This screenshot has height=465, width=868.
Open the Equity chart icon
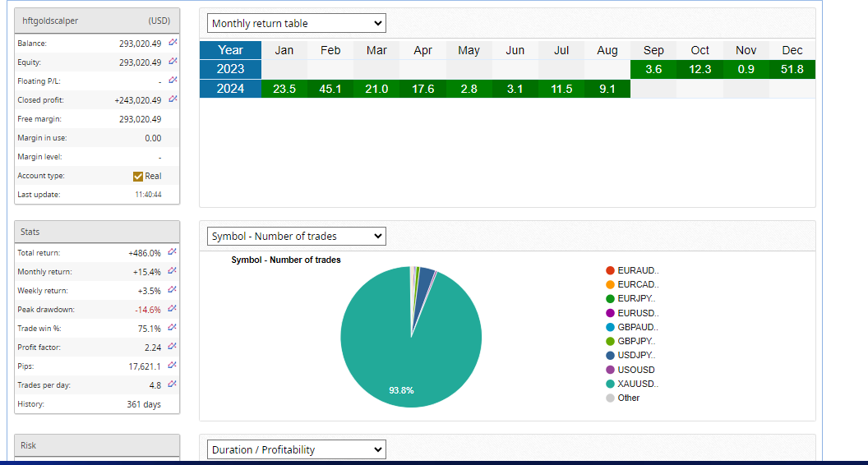point(173,62)
